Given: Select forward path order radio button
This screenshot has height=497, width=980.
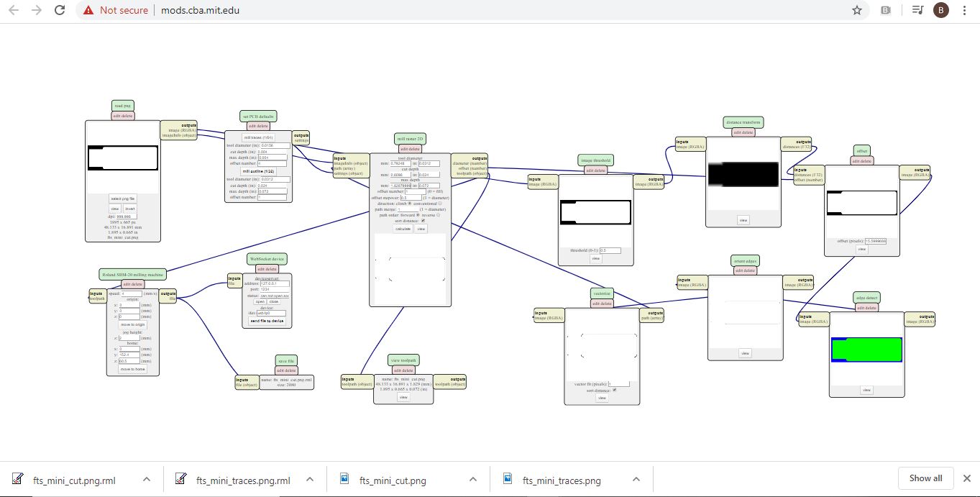Looking at the screenshot, I should tap(418, 215).
